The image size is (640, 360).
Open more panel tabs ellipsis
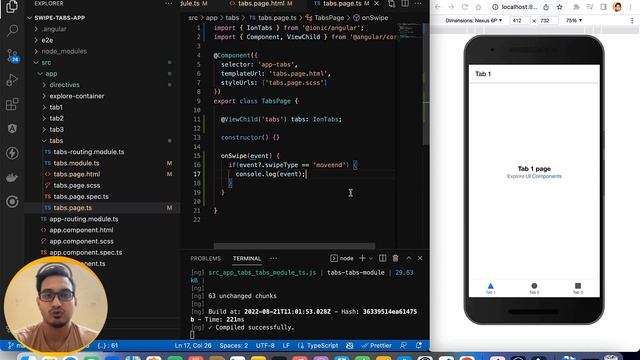point(273,258)
